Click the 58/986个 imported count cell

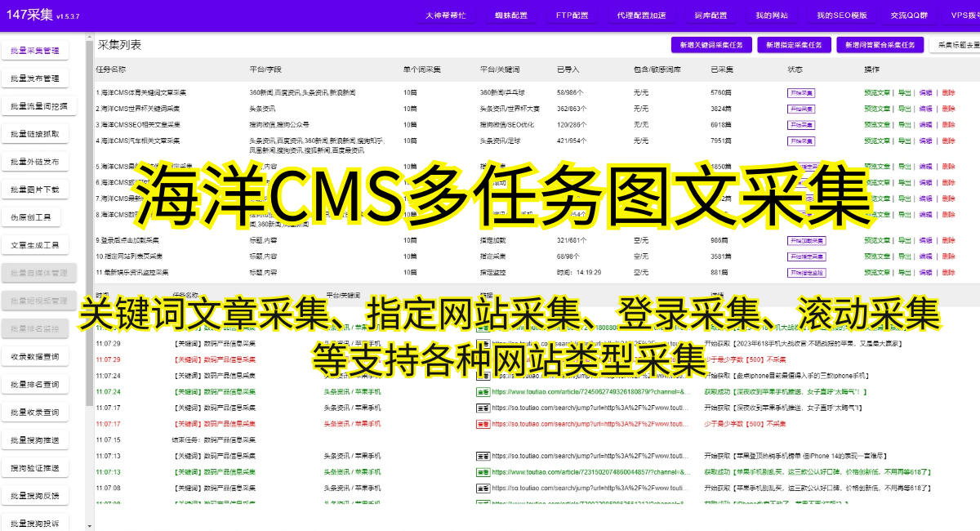coord(572,92)
